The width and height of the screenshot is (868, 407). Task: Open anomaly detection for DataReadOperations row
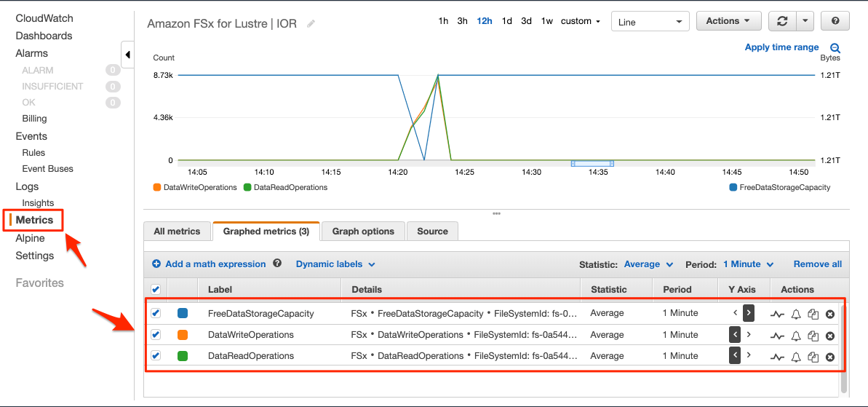(x=777, y=357)
